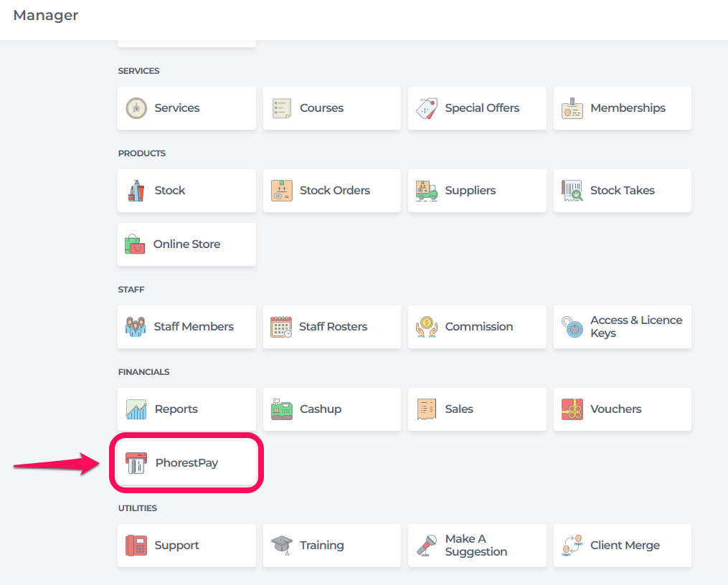
Task: Click the Commission coin-in-hands icon
Action: pyautogui.click(x=427, y=327)
